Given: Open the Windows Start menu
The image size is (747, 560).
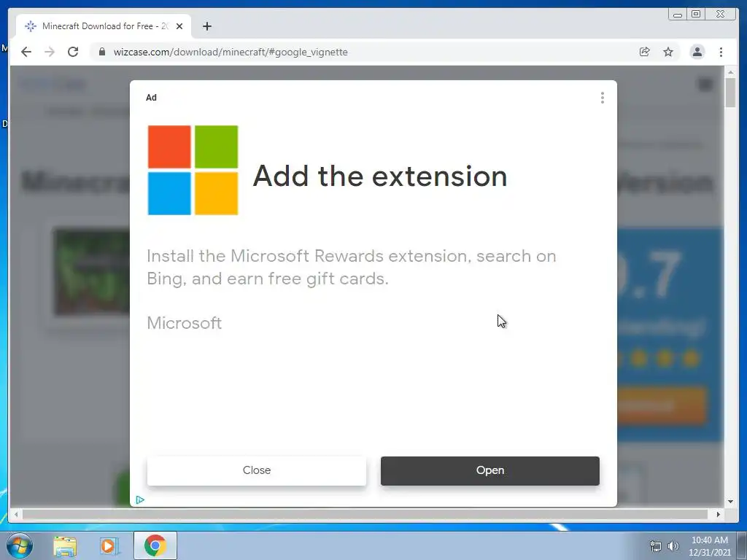Looking at the screenshot, I should coord(20,545).
